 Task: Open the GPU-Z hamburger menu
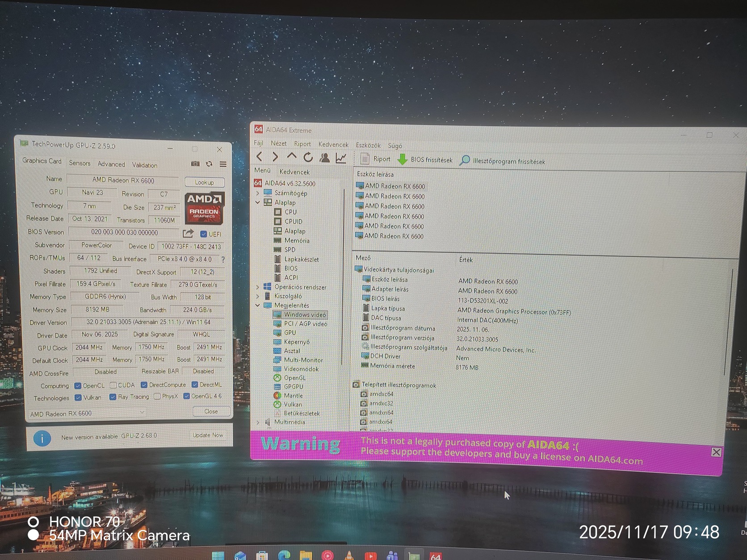(x=223, y=164)
